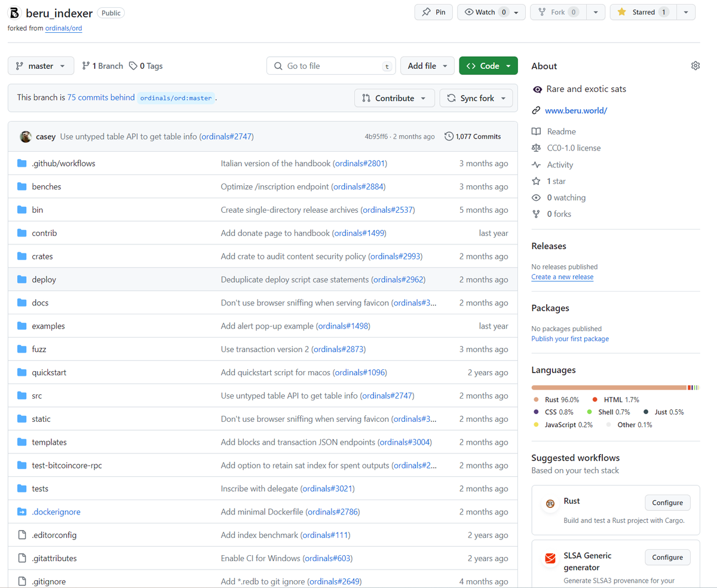This screenshot has height=588, width=717.
Task: Click the quickstart folder icon
Action: [x=22, y=372]
